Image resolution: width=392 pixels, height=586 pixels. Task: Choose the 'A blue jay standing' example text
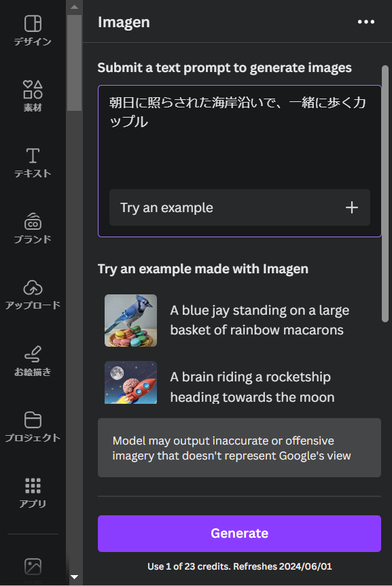click(260, 320)
